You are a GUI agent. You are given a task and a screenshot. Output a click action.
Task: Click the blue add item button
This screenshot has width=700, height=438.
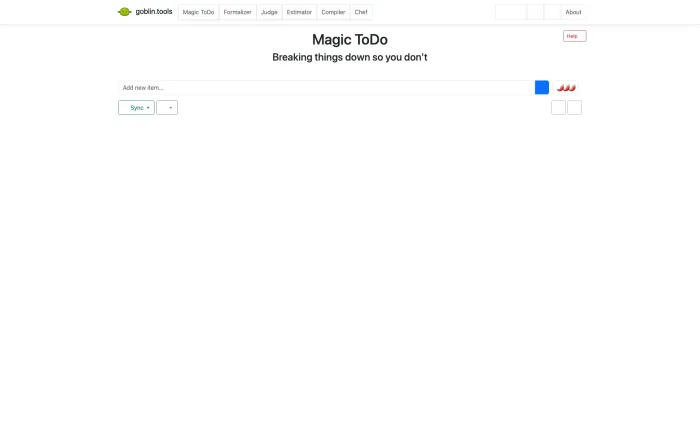[x=542, y=88]
